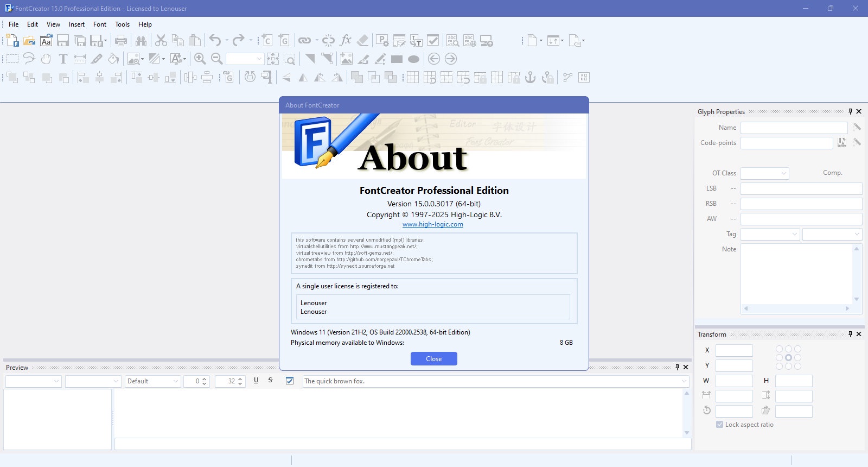Click the Undo arrow icon
868x467 pixels.
(215, 40)
